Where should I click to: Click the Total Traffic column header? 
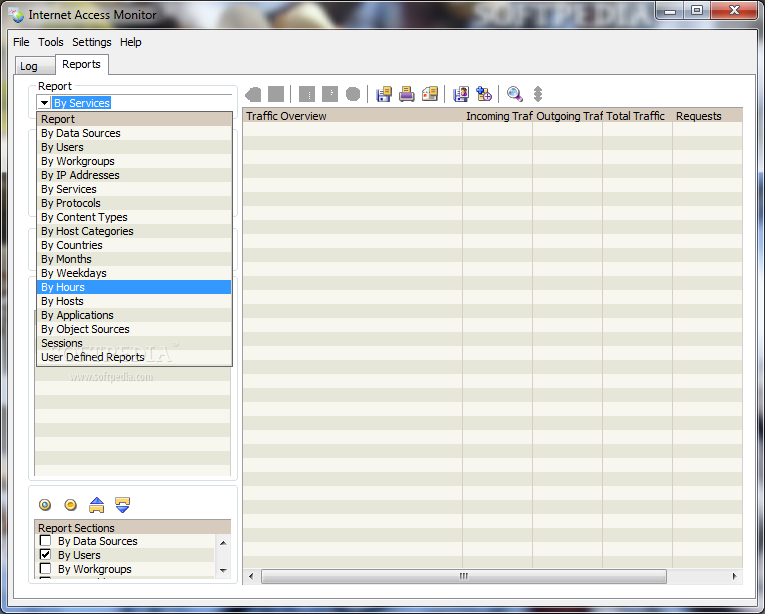coord(638,116)
